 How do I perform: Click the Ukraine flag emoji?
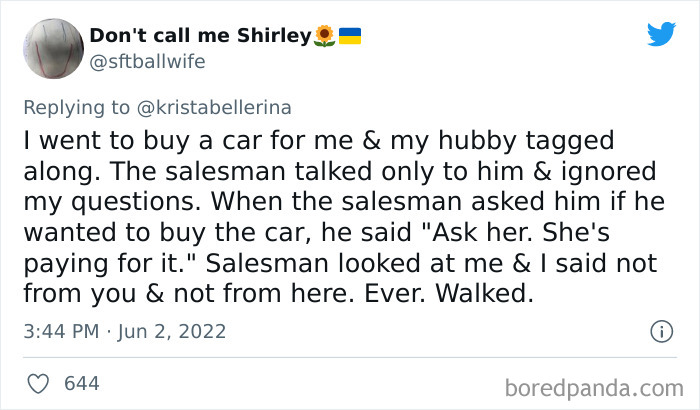pyautogui.click(x=349, y=36)
